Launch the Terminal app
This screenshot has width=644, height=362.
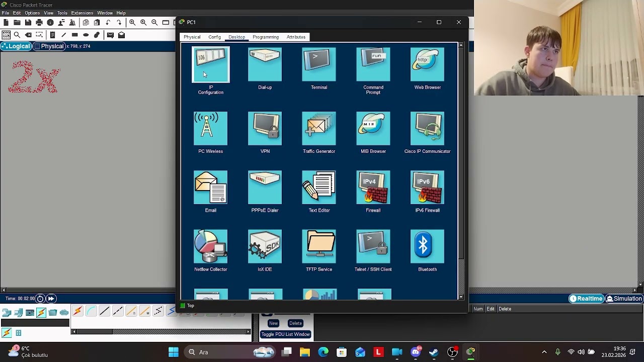[319, 65]
